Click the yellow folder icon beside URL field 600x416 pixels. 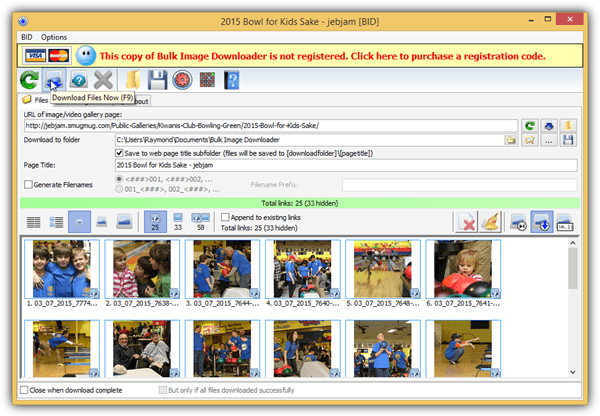point(568,126)
